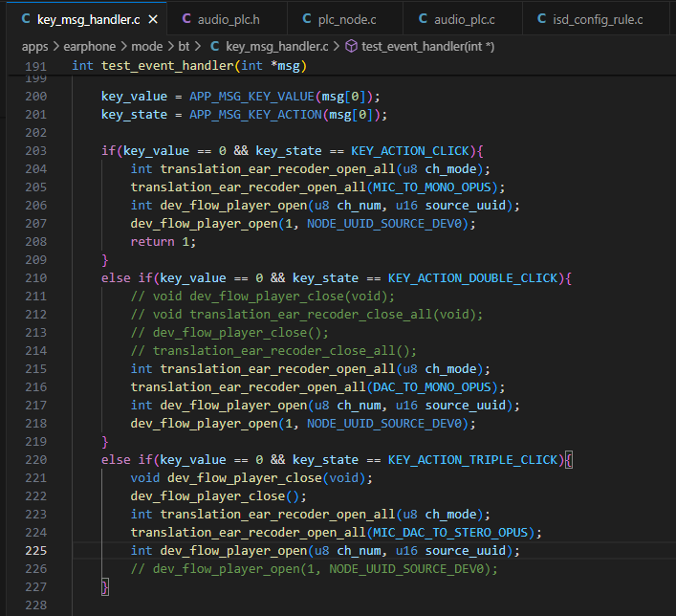Viewport: 676px width, 616px height.
Task: Click KEY_ACTION_TRIPLE_CLICK on line 220
Action: 473,460
